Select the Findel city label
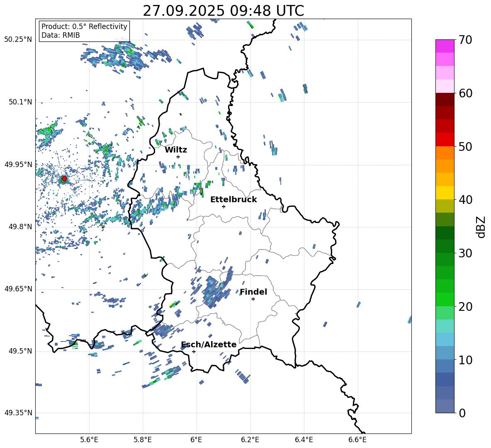This screenshot has height=448, width=491. point(253,292)
